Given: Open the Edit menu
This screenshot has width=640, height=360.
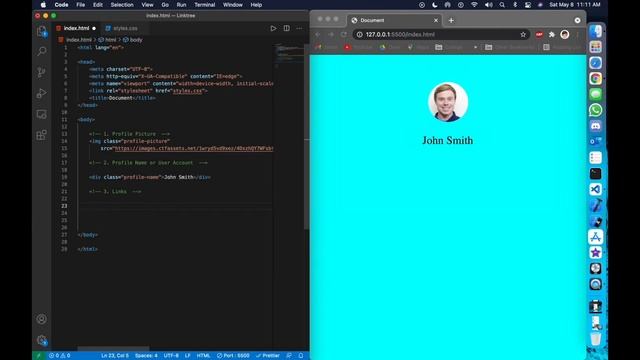Looking at the screenshot, I should (98, 5).
